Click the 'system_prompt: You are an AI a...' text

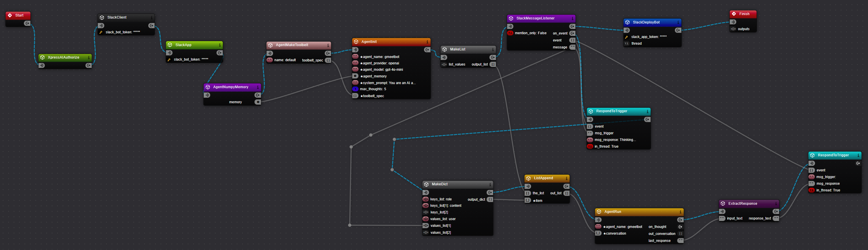point(388,83)
